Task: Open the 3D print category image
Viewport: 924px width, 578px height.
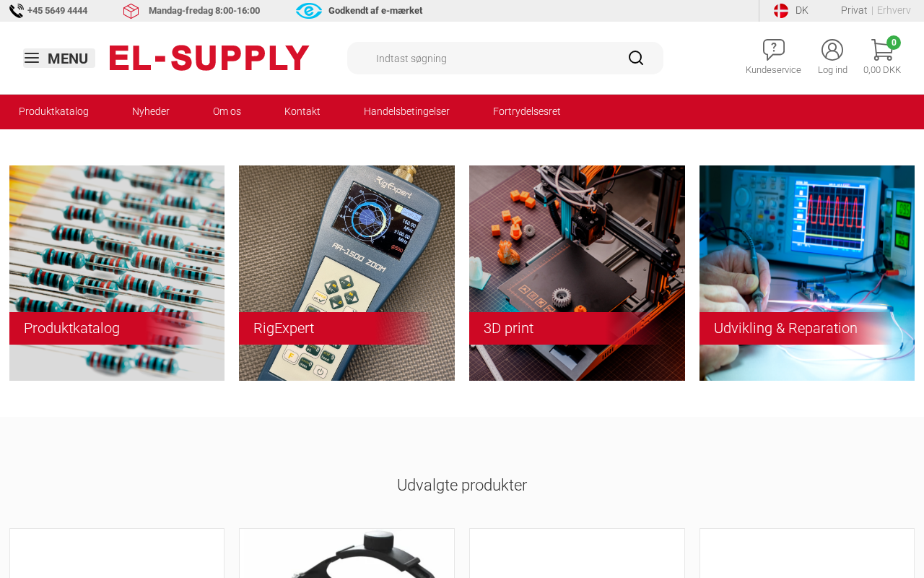Action: coord(577,273)
